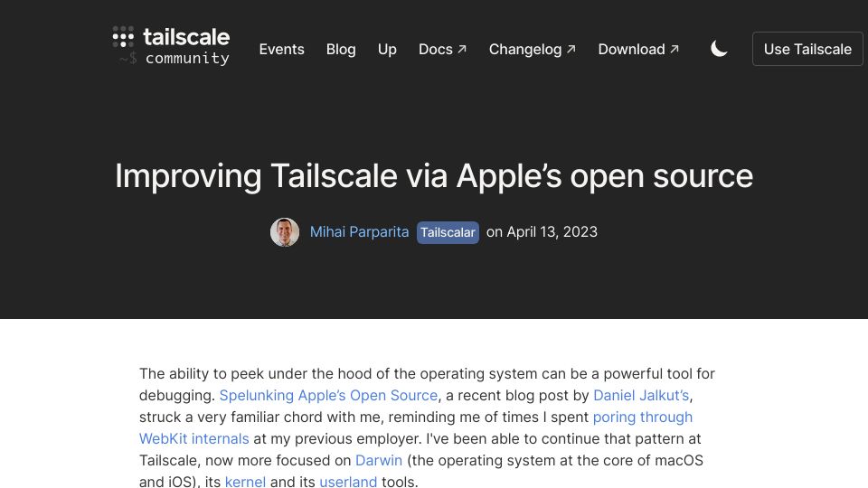The height and width of the screenshot is (488, 868).
Task: Open the userland link
Action: click(348, 481)
